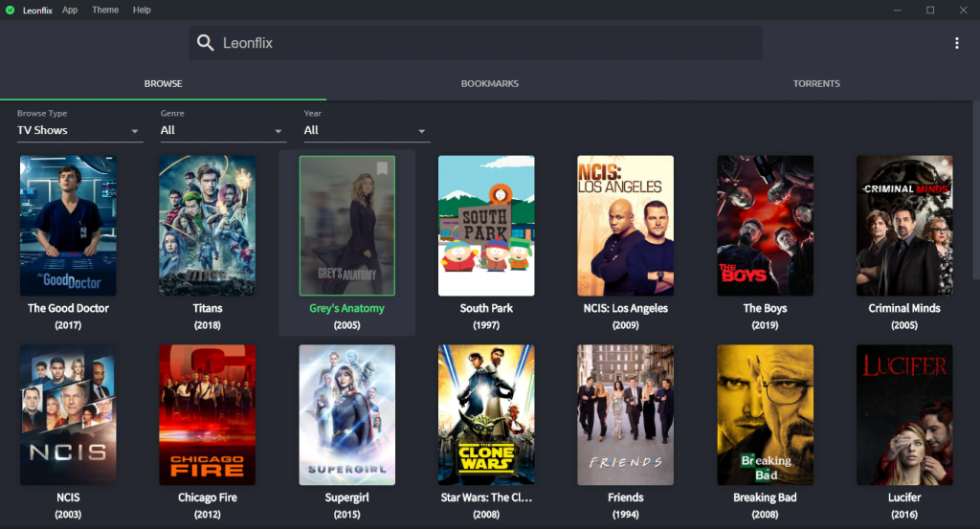Open the NCIS: Los Angeles poster
This screenshot has width=980, height=529.
[626, 226]
